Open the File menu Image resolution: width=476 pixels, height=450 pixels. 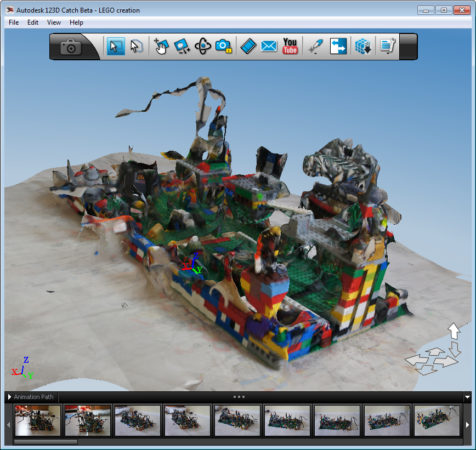tap(14, 22)
